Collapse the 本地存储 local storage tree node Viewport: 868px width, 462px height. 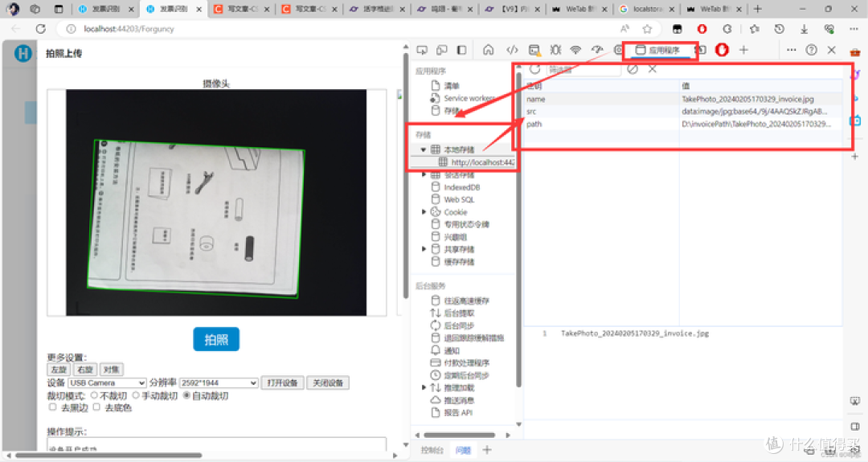click(424, 149)
